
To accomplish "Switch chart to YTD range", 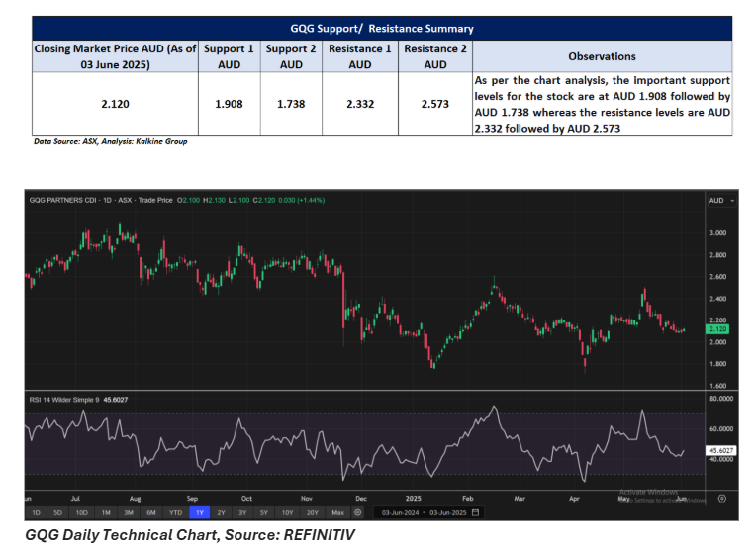I will [175, 512].
